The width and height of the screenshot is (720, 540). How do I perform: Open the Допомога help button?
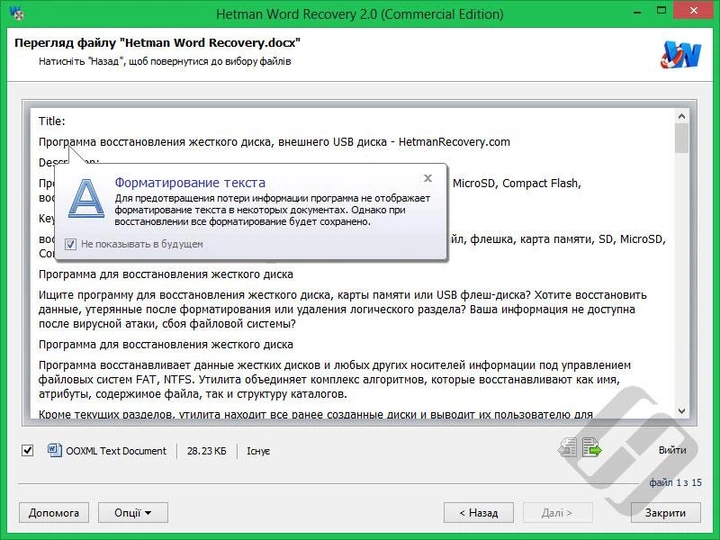coord(54,512)
